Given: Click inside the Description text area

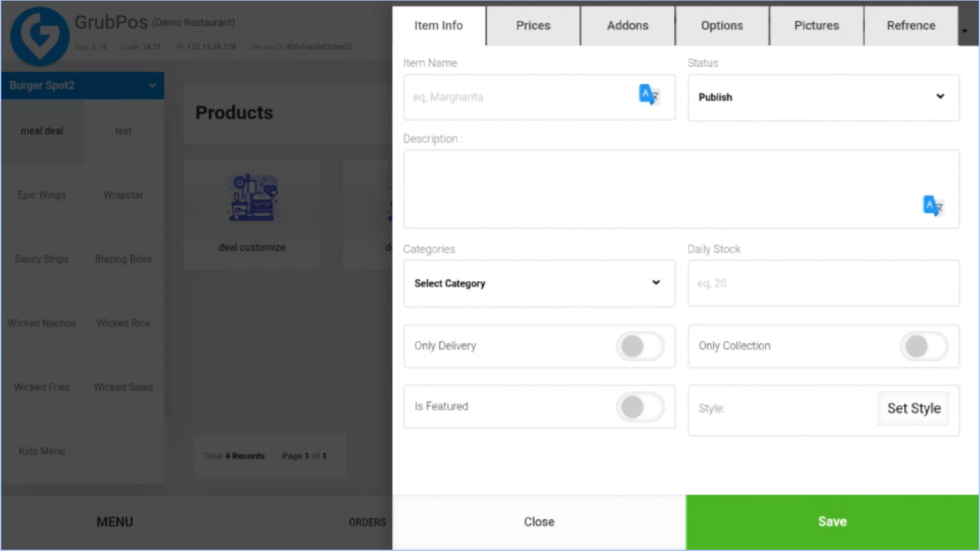Looking at the screenshot, I should (682, 189).
